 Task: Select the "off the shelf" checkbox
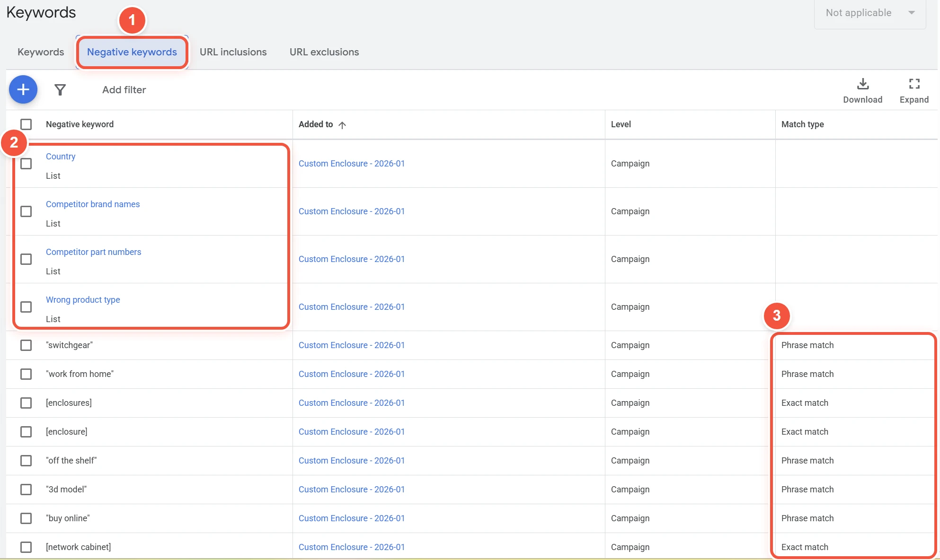pos(26,461)
